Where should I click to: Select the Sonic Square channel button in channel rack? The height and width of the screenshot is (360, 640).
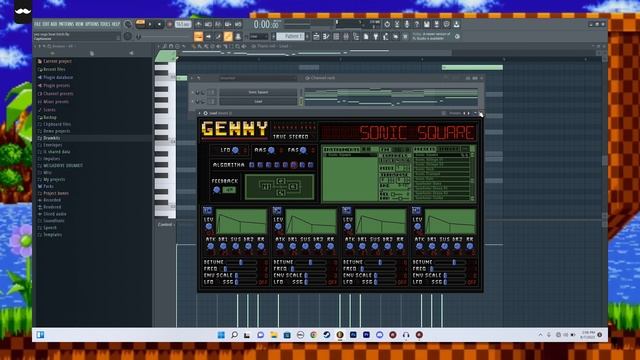[x=258, y=92]
